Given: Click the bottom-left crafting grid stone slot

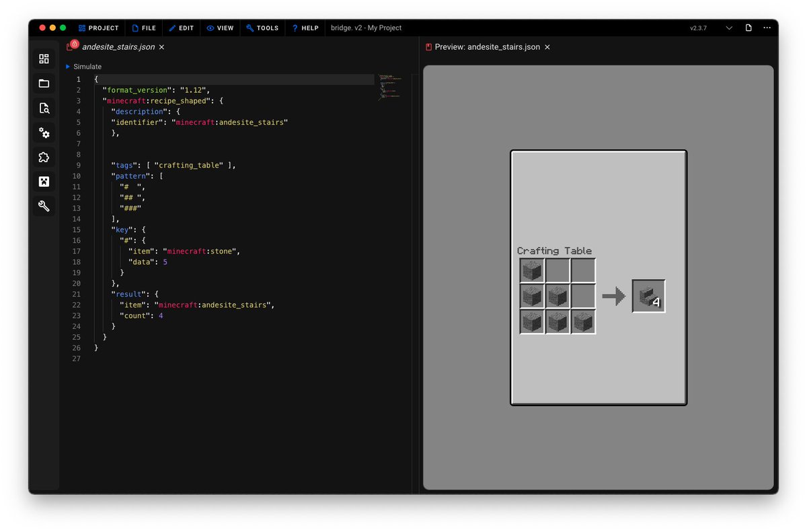Looking at the screenshot, I should (x=532, y=321).
